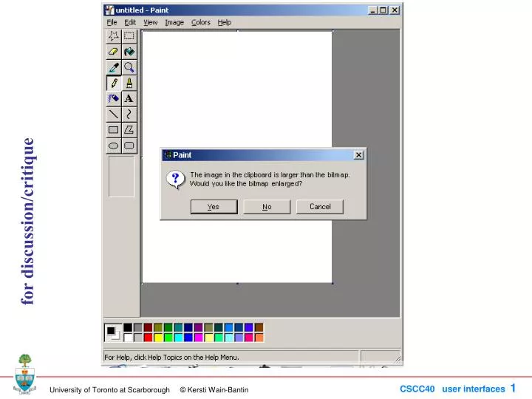Screen dimensions: 532x399
Task: Pick the Eraser tool
Action: click(x=114, y=52)
